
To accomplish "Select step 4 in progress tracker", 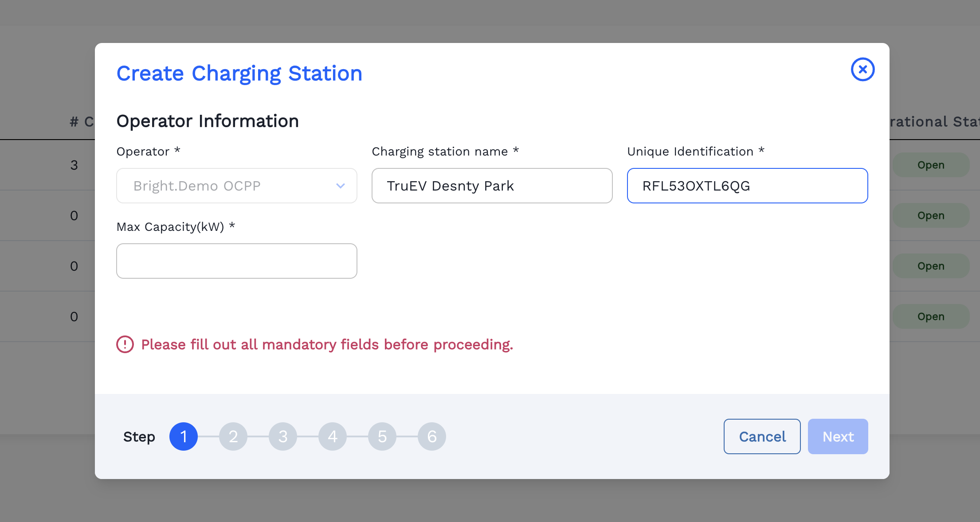I will click(x=332, y=436).
